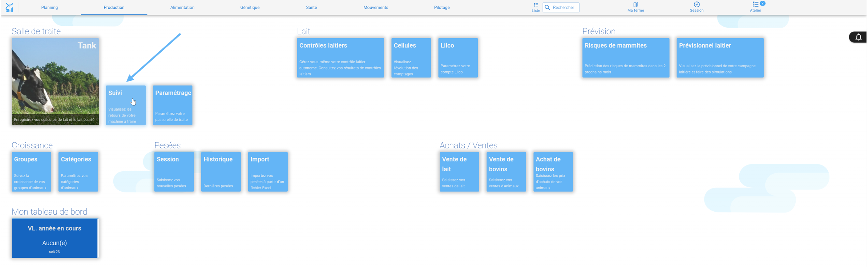Switch to the Mouvements tab
This screenshot has width=868, height=279.
coord(376,7)
